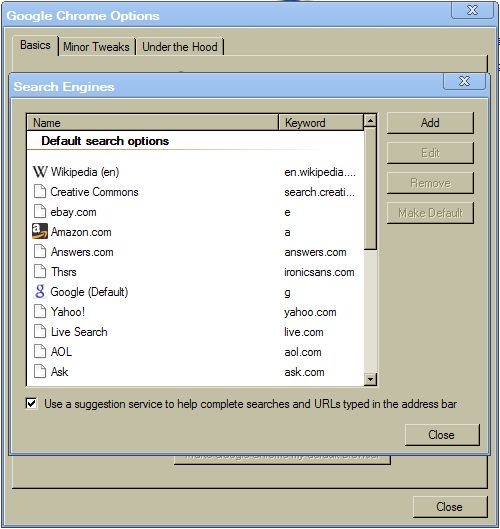Viewport: 500px width, 529px height.
Task: Select the AOL entry name
Action: [61, 352]
